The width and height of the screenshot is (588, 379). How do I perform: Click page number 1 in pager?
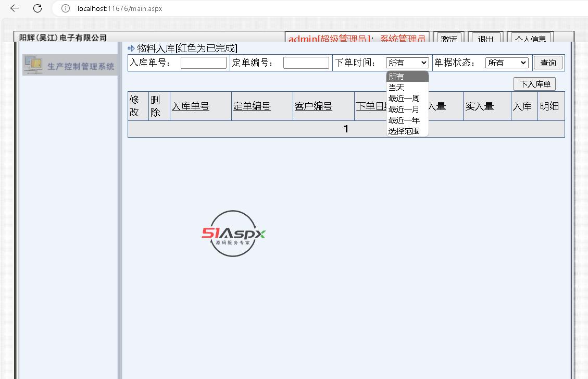[346, 129]
